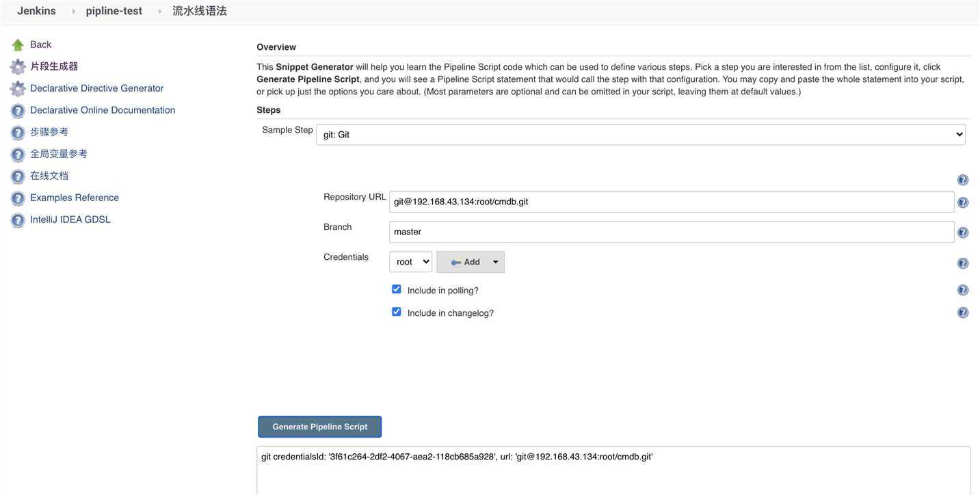The width and height of the screenshot is (980, 495).
Task: Go to the pipline-test breadcrumb
Action: pos(114,11)
